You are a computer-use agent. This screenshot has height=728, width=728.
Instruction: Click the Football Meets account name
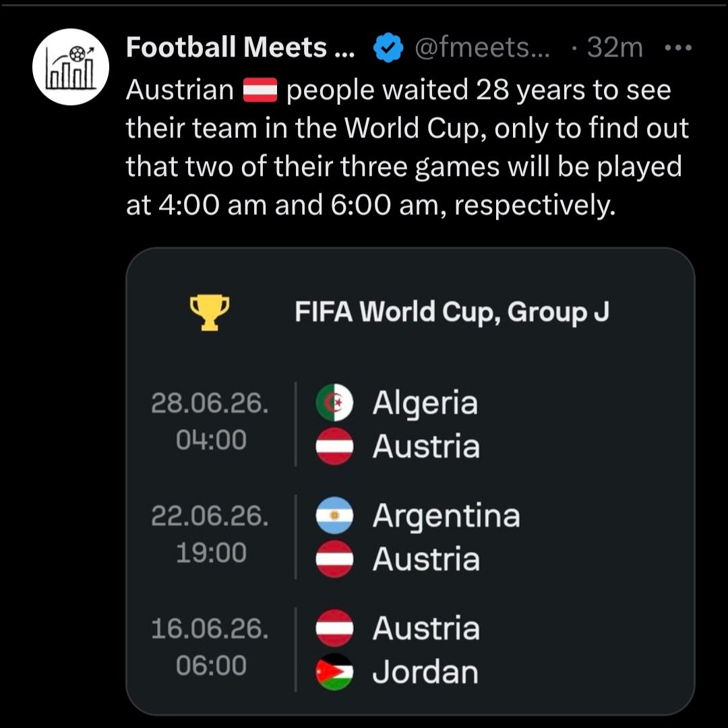(236, 48)
